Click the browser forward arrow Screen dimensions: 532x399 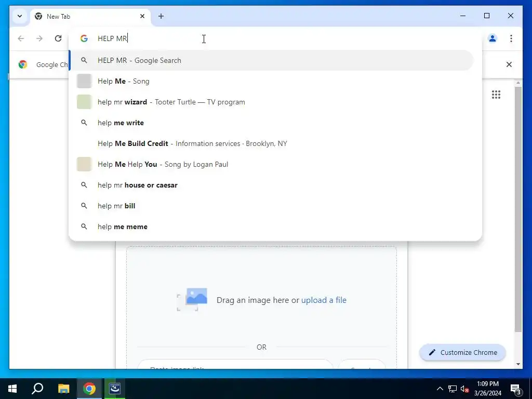tap(39, 38)
